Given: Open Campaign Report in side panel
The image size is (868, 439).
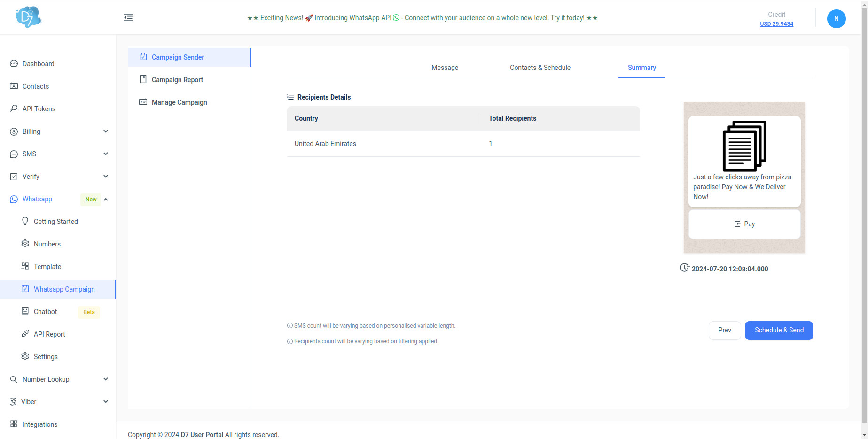Looking at the screenshot, I should pos(177,80).
